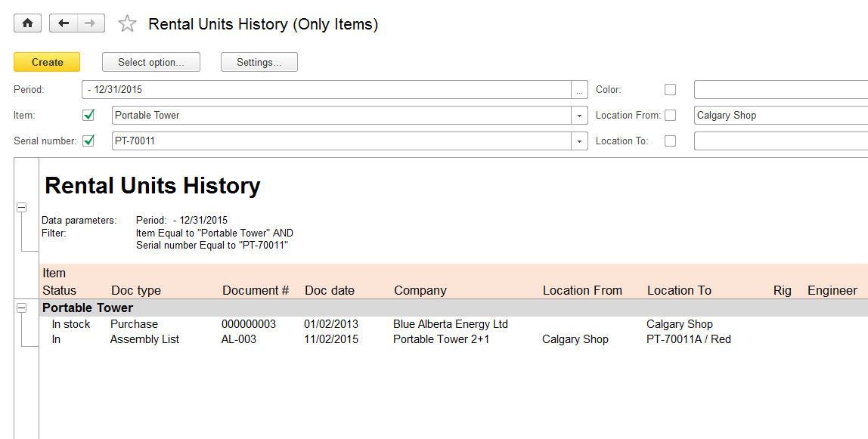Go back with the left arrow
Viewport: 868px width, 439px height.
(x=64, y=23)
